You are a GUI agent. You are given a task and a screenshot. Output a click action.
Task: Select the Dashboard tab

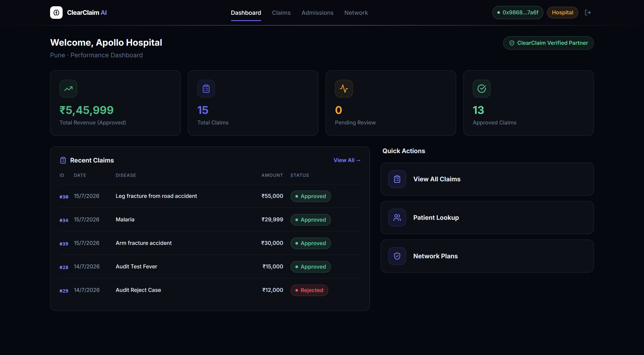pos(246,13)
